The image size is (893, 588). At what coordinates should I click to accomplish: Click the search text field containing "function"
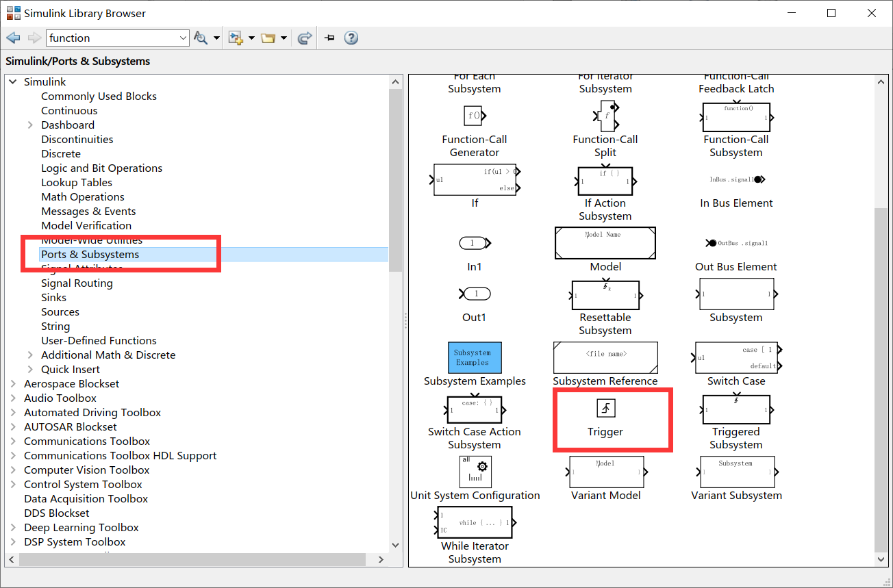[x=111, y=38]
